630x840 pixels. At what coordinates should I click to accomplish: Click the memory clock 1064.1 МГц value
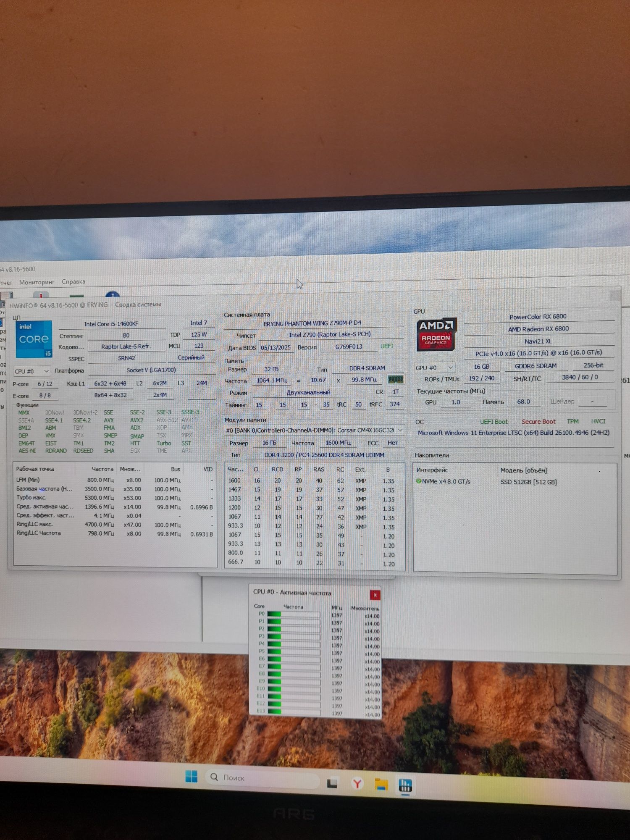272,380
